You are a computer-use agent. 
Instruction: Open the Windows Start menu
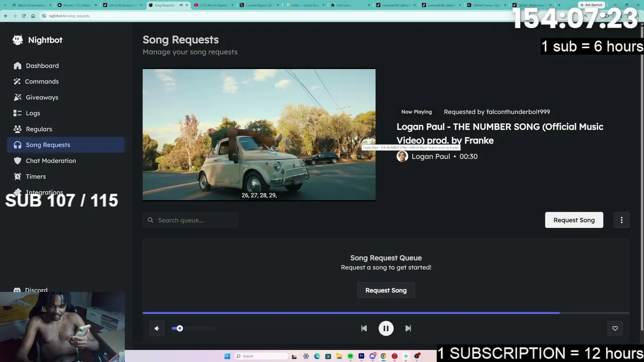[x=227, y=356]
